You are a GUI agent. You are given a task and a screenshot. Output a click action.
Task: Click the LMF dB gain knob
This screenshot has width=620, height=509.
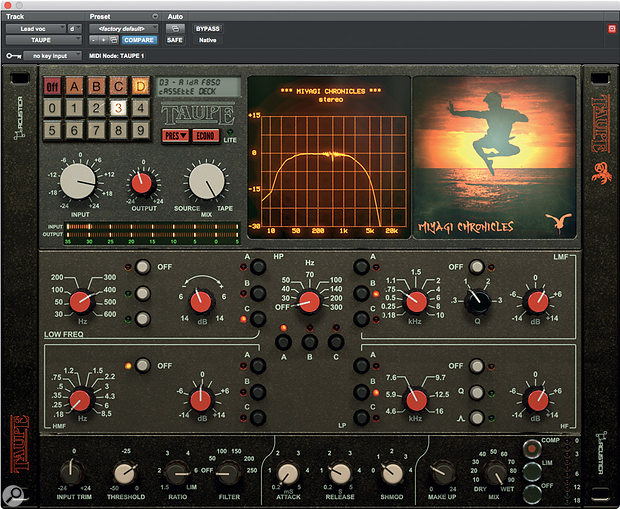(538, 302)
